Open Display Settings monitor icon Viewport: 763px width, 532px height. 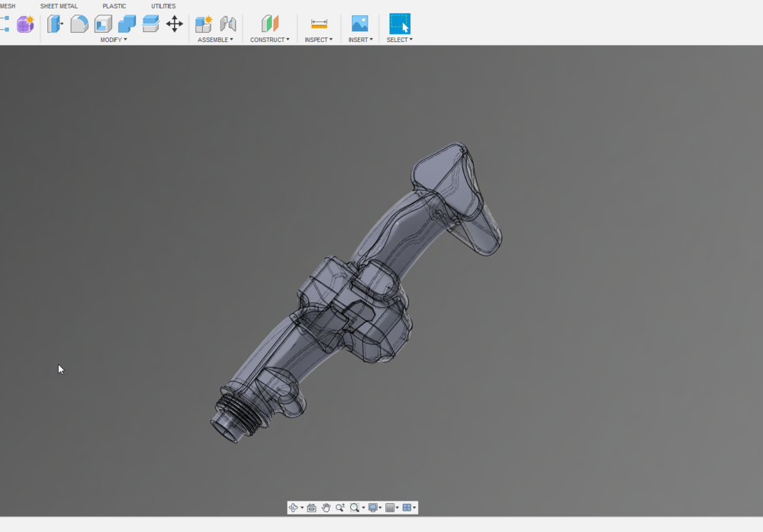click(373, 508)
